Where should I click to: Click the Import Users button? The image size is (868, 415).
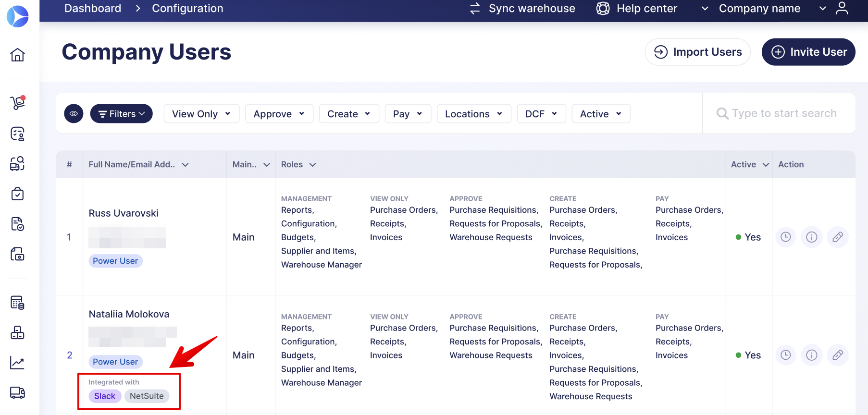pyautogui.click(x=697, y=52)
